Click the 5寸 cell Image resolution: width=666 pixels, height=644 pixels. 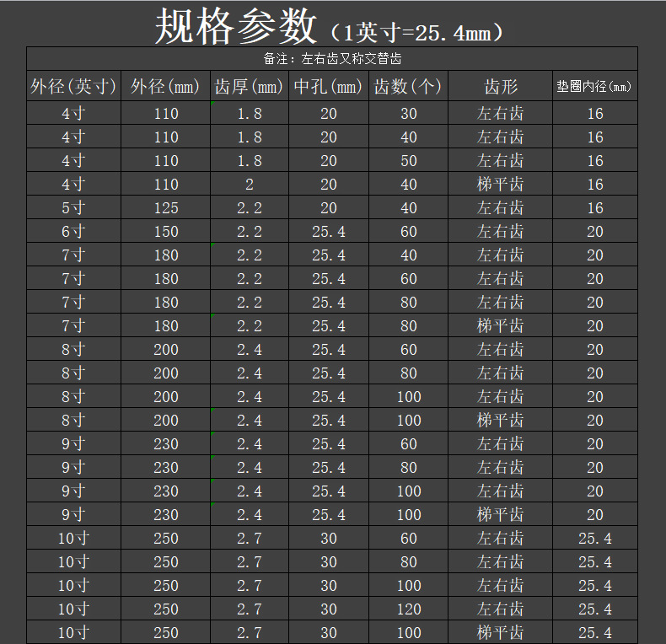click(x=73, y=208)
